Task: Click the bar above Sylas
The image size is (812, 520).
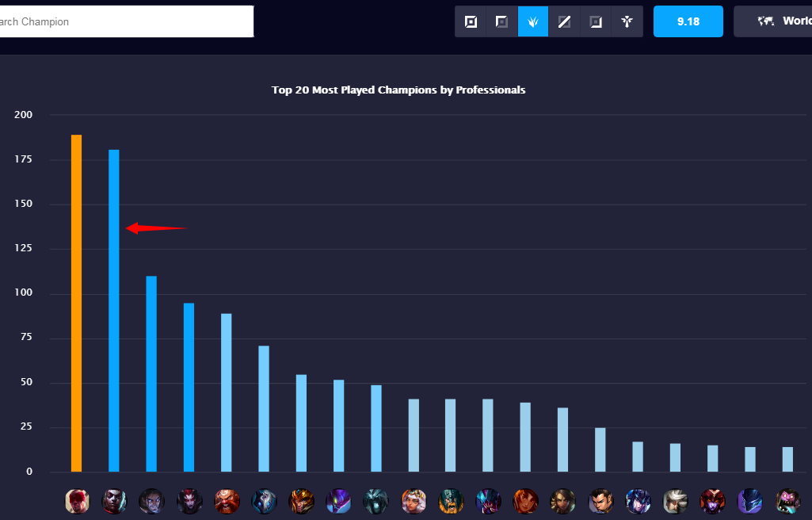Action: (151, 374)
